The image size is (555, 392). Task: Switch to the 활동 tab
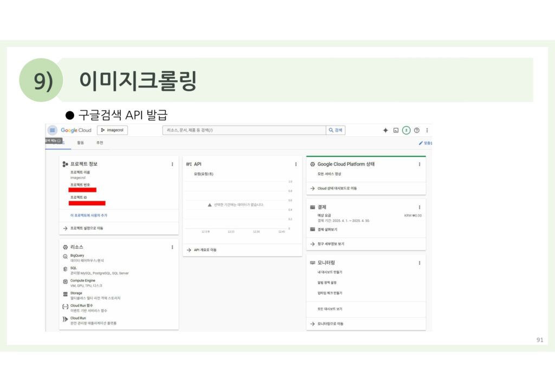pos(80,142)
